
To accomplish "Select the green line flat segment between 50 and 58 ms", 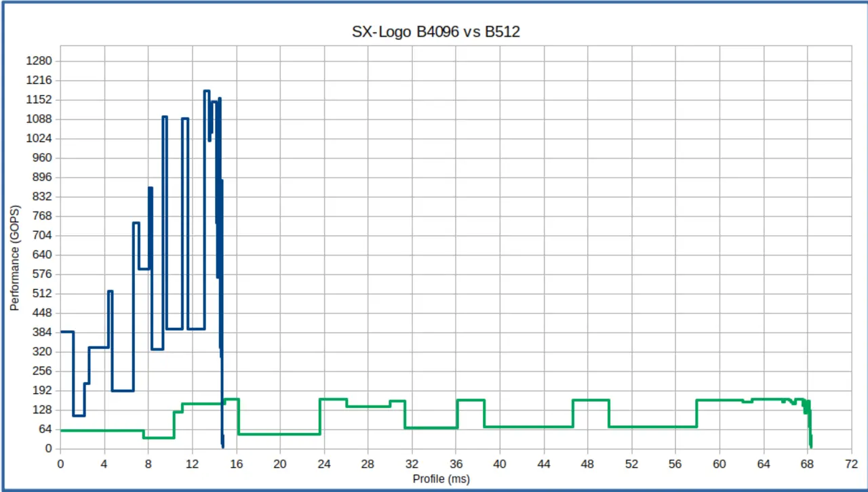I will pyautogui.click(x=652, y=427).
